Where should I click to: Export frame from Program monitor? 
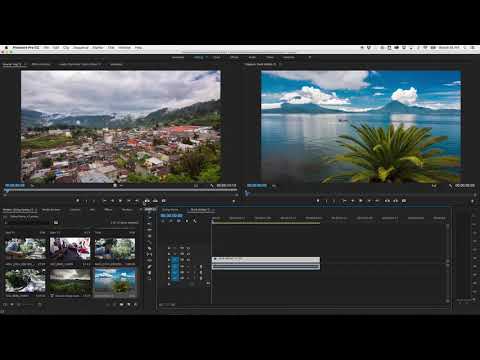tap(404, 201)
